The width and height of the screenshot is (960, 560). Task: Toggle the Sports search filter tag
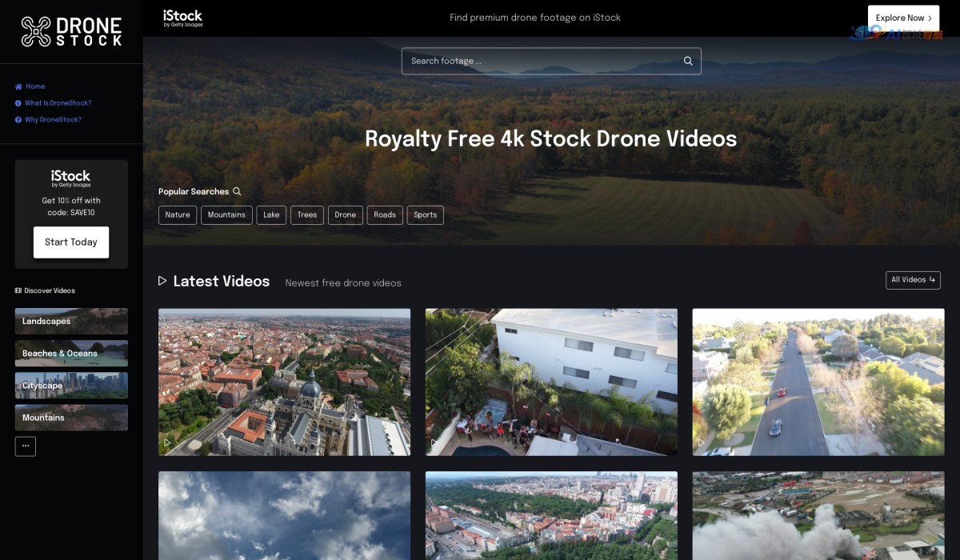425,214
